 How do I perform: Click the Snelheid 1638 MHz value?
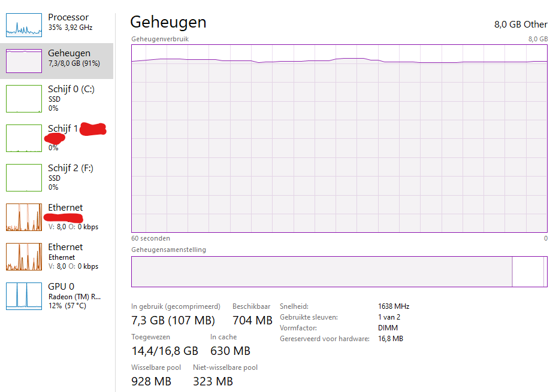click(395, 306)
